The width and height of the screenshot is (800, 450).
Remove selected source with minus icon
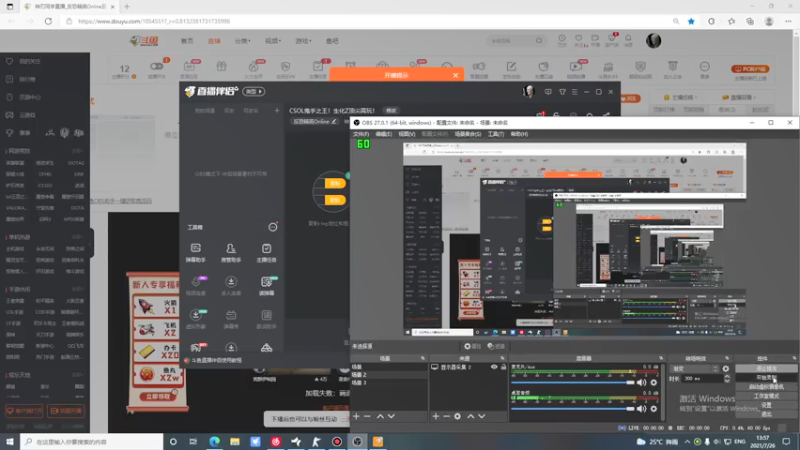[446, 416]
